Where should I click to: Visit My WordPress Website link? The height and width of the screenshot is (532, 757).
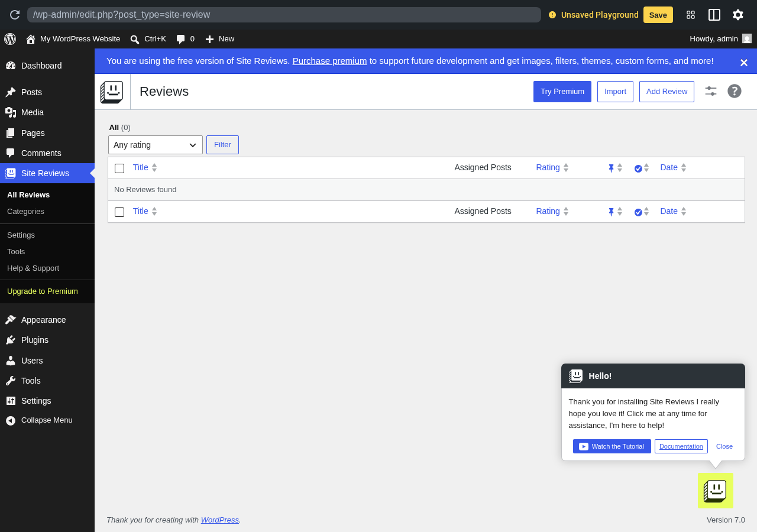point(73,39)
